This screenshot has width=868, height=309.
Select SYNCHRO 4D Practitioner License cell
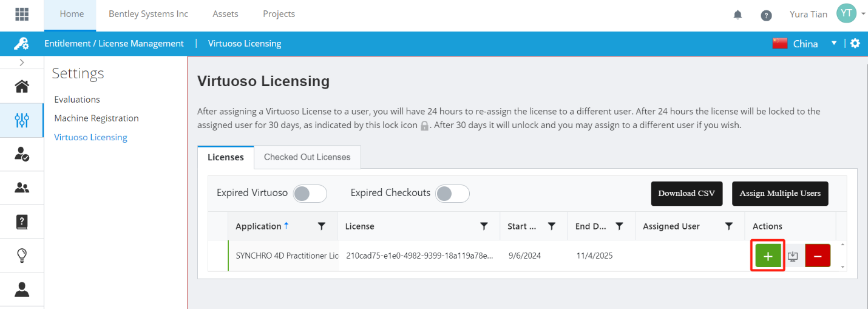tap(283, 256)
